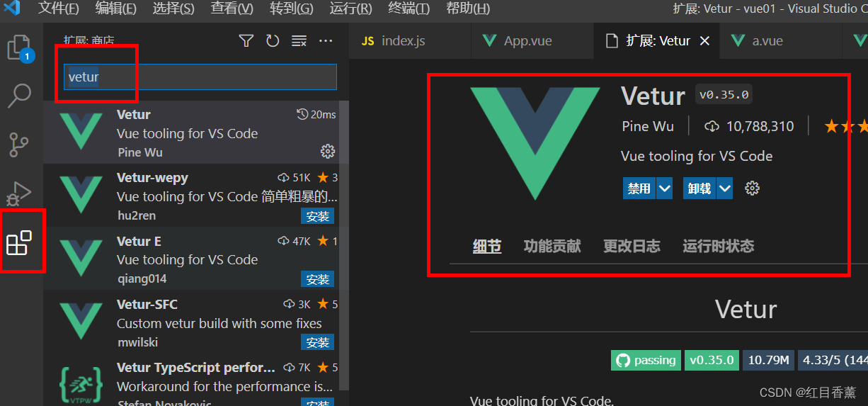The image size is (868, 406).
Task: Install the Vetur-wepy extension
Action: [x=318, y=216]
